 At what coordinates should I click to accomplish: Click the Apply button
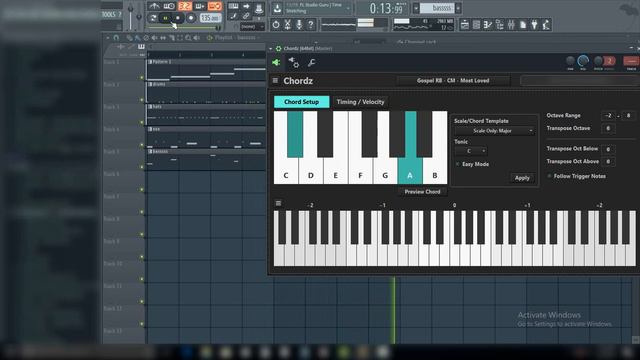click(522, 178)
